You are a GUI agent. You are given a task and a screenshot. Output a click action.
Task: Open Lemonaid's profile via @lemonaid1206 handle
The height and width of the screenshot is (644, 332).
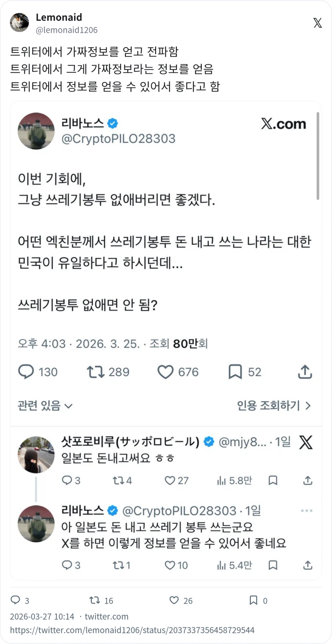click(x=66, y=30)
